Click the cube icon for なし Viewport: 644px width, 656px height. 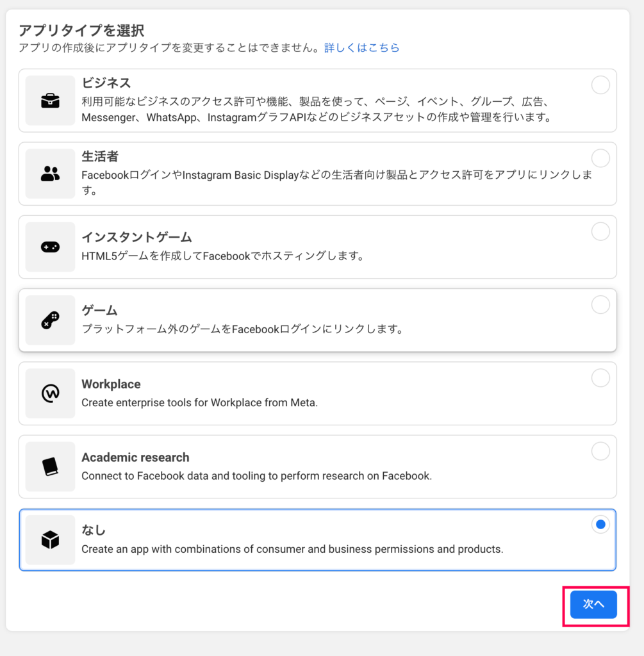click(x=50, y=539)
